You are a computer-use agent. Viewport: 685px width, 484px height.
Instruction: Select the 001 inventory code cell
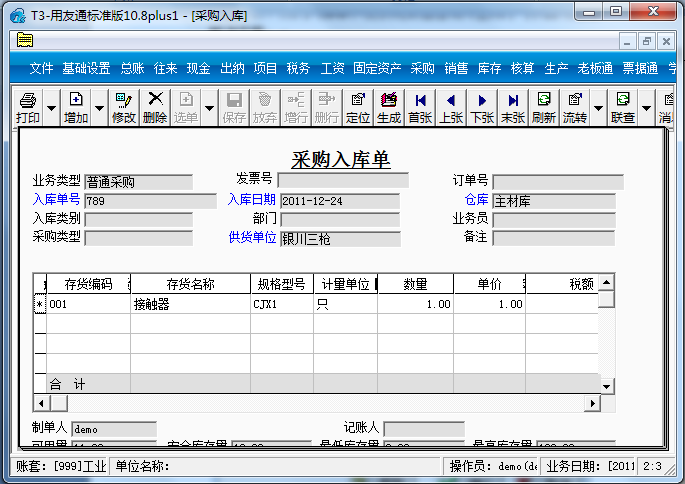[x=88, y=304]
